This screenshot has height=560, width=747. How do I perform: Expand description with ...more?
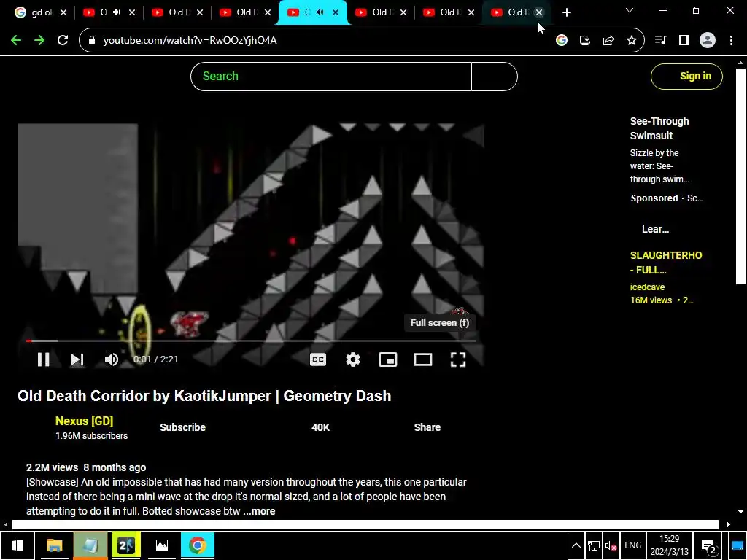click(x=259, y=511)
